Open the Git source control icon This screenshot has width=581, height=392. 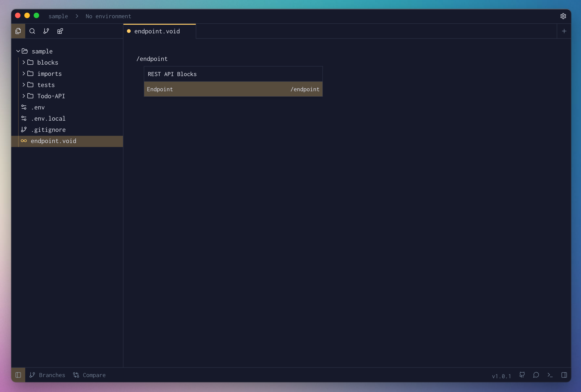click(46, 31)
